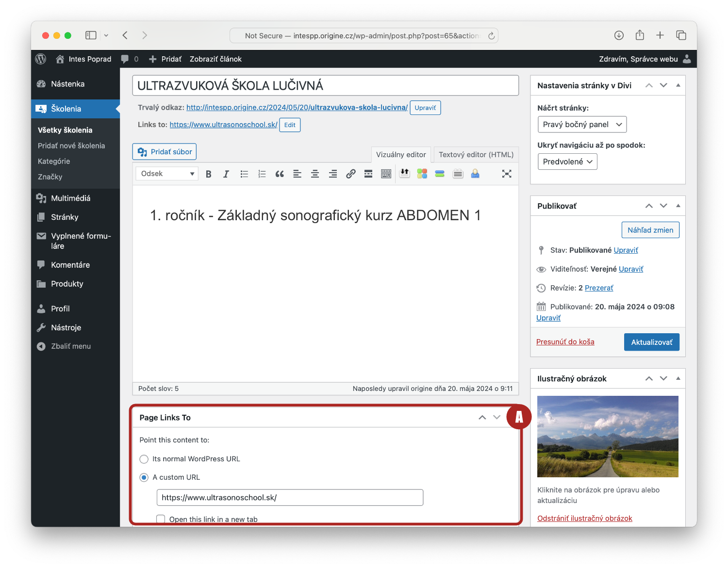Click the custom URL text field
Image resolution: width=728 pixels, height=568 pixels.
tap(290, 497)
